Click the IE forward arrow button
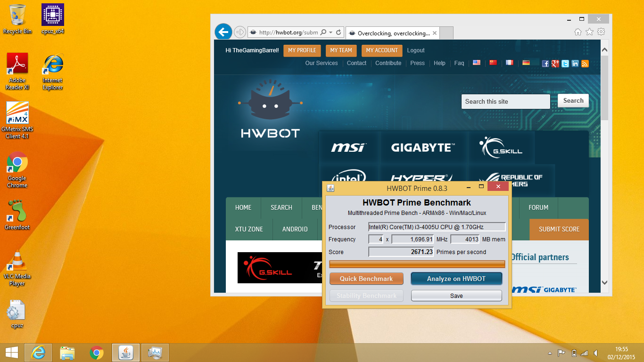 tap(239, 32)
